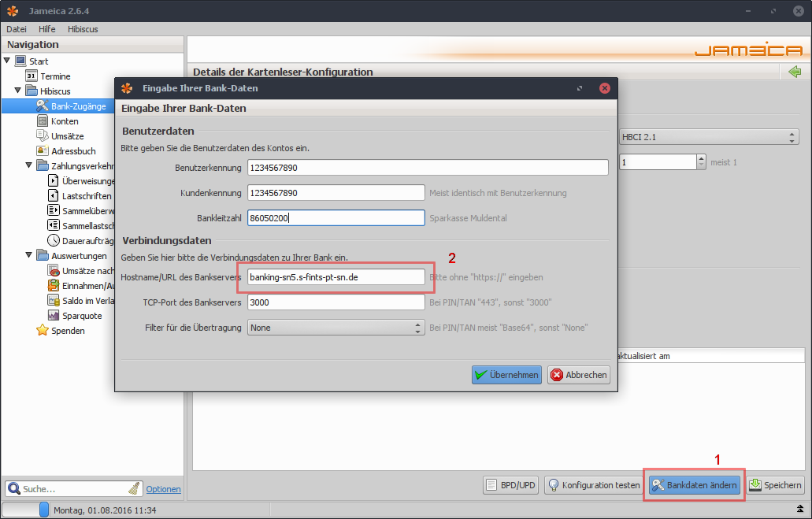Collapse the Hibiscus tree node

tap(17, 91)
